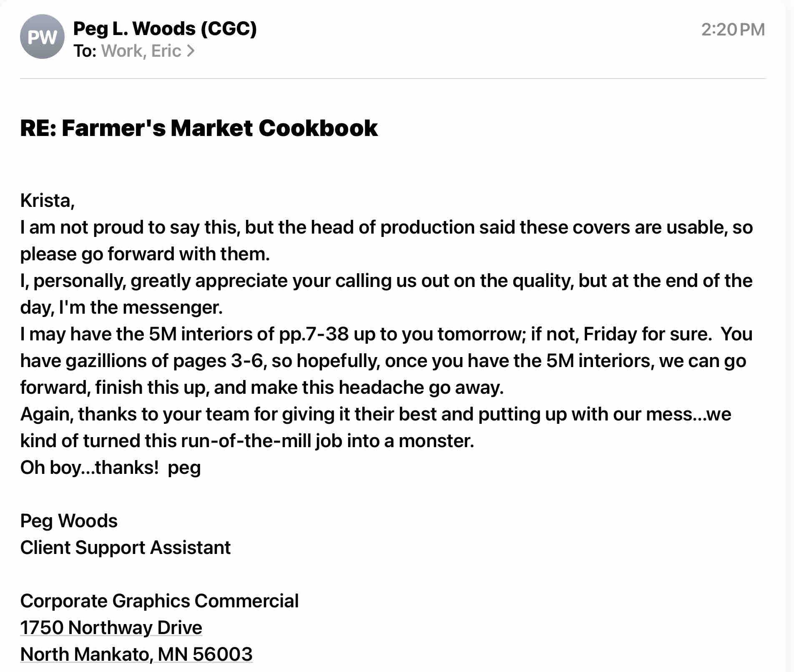Click the text "pp.7-38" in body
Screen dimensions: 794x672
click(x=314, y=334)
